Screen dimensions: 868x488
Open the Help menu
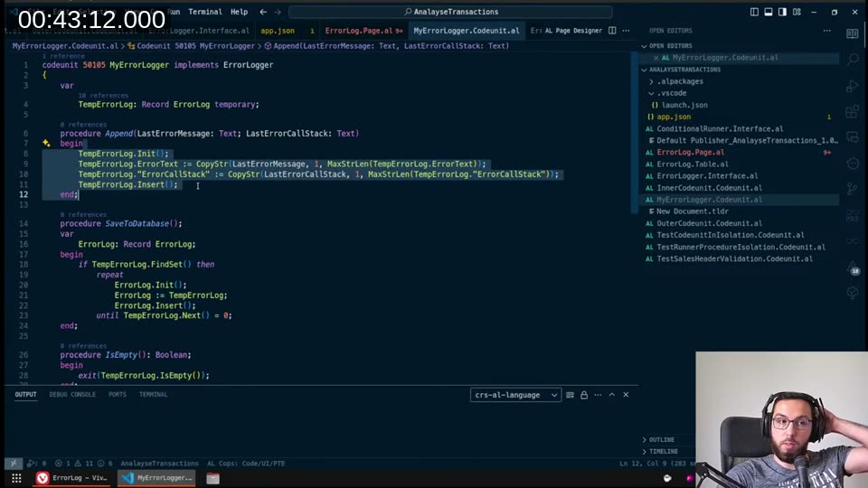[x=239, y=12]
